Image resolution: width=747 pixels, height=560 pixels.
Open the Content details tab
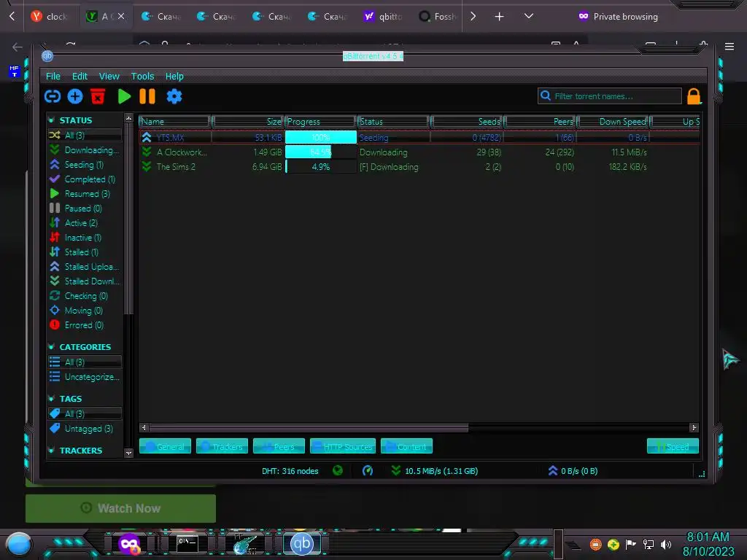[x=406, y=446]
